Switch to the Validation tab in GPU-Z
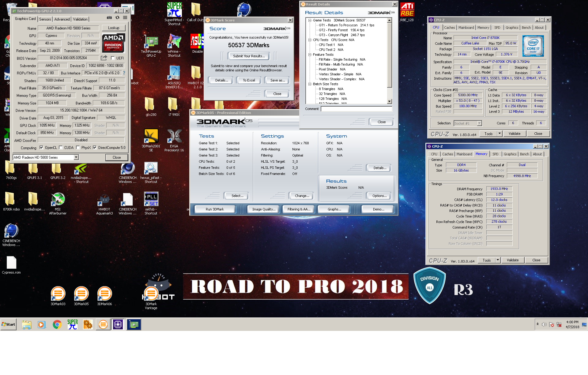 coord(80,19)
